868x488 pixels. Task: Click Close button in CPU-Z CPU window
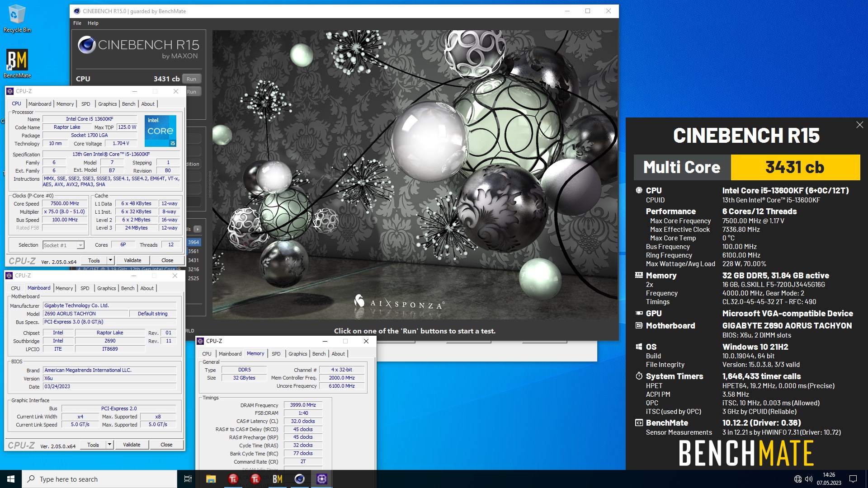(167, 260)
